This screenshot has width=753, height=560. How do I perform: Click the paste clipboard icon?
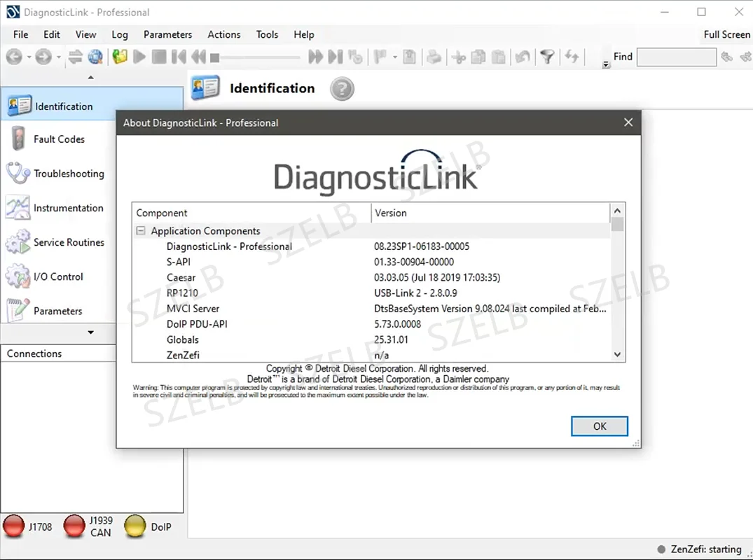tap(499, 57)
